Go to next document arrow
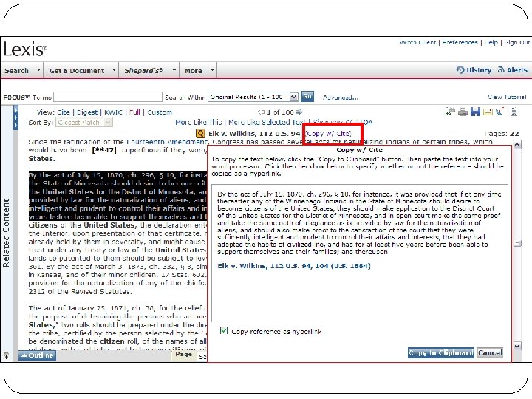Viewport: 532px width, 399px height. [299, 112]
